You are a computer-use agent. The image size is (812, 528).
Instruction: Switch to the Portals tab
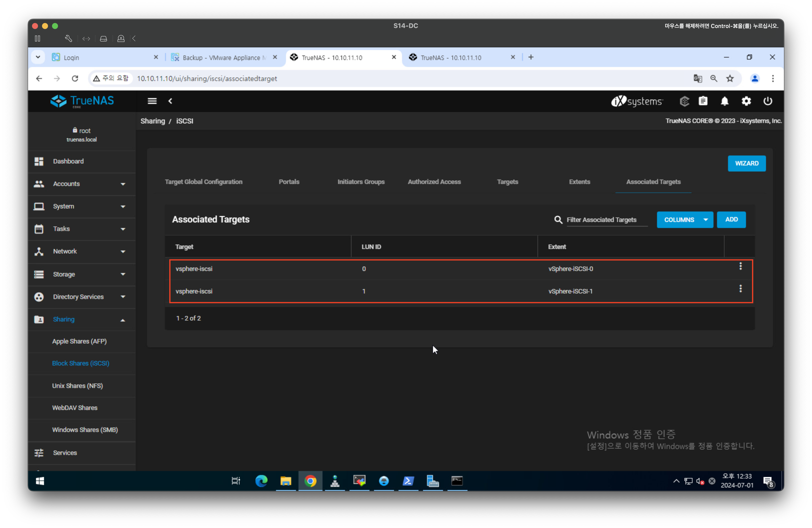click(289, 182)
